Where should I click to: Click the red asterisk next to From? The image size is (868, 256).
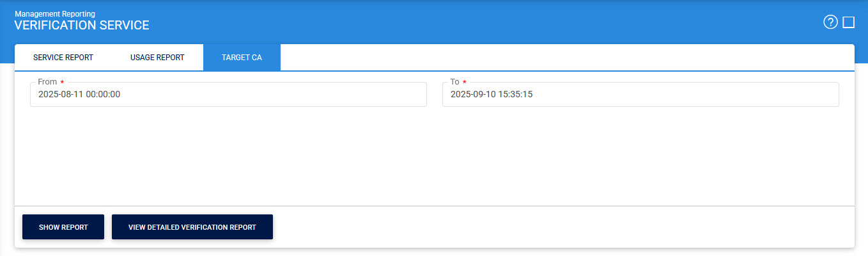[62, 83]
